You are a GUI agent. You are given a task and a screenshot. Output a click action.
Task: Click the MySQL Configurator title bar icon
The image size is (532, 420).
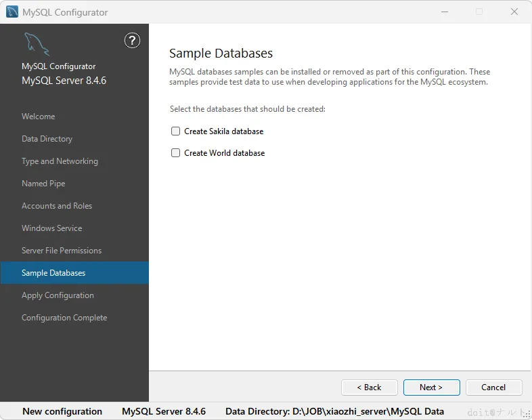12,12
